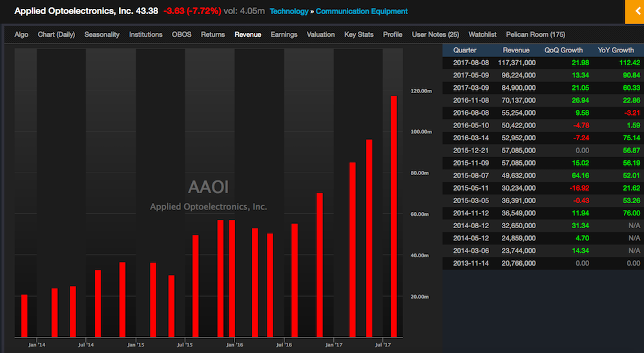The height and width of the screenshot is (353, 644).
Task: Select the 2016-05-10 quarter cell
Action: tap(471, 125)
